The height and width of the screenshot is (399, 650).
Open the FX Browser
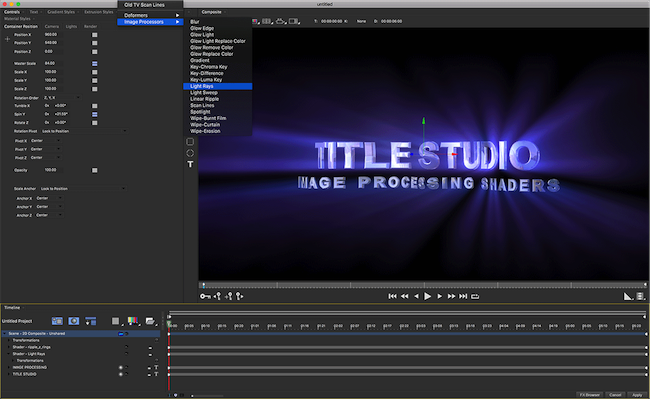click(590, 395)
